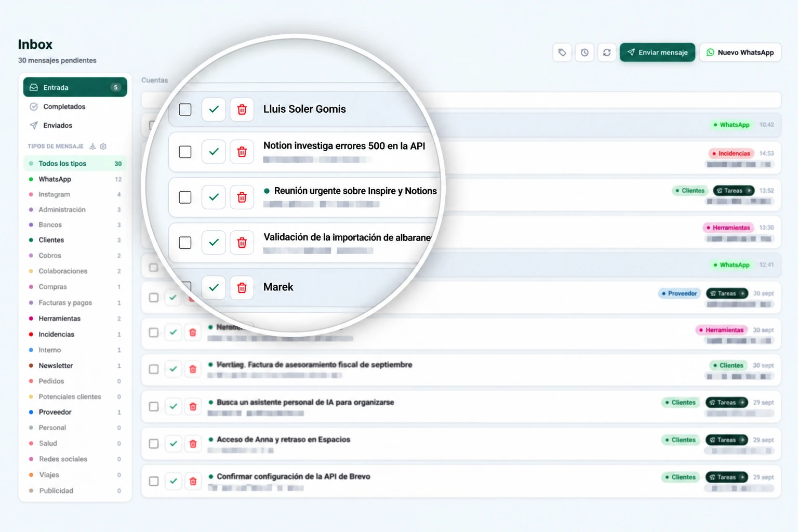
Task: Select the Newsletter message type
Action: tap(75, 366)
